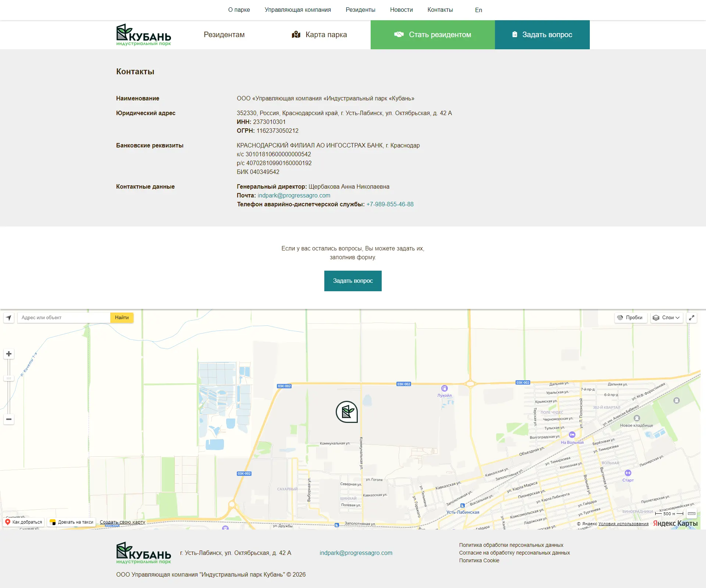Open the О парке menu item

coord(239,10)
